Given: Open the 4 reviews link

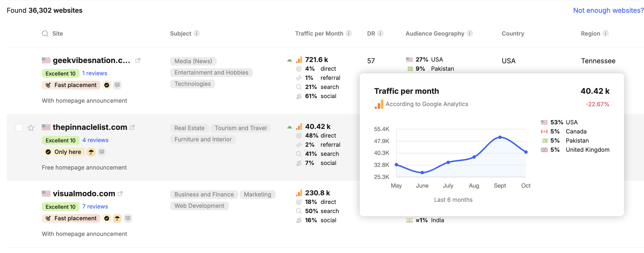Looking at the screenshot, I should point(95,140).
